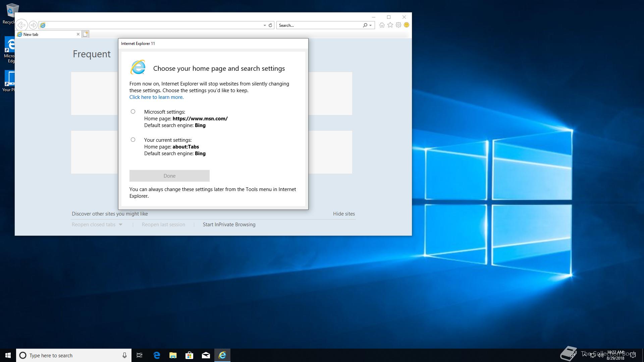Open the Click here to learn more link
Viewport: 644px width, 362px height.
point(156,97)
